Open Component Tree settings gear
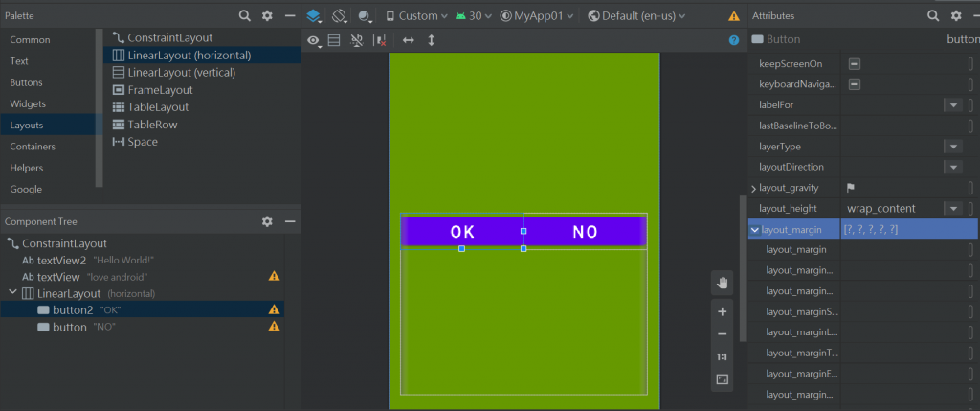980x411 pixels. point(268,221)
